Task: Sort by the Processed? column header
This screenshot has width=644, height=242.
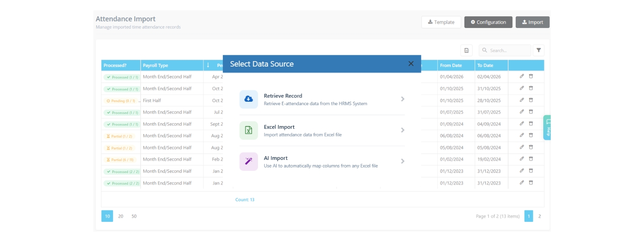Action: point(121,65)
